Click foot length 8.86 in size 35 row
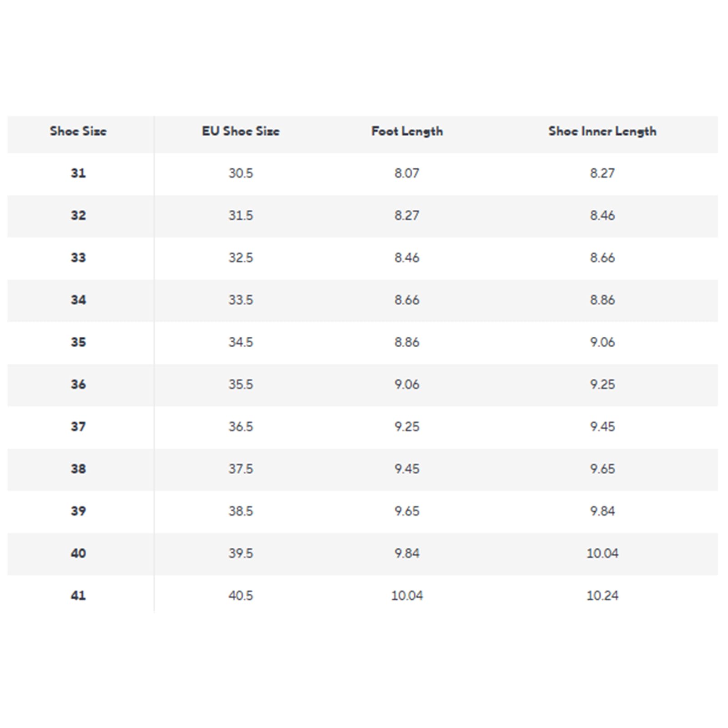Viewport: 728px width, 728px height. (x=407, y=342)
